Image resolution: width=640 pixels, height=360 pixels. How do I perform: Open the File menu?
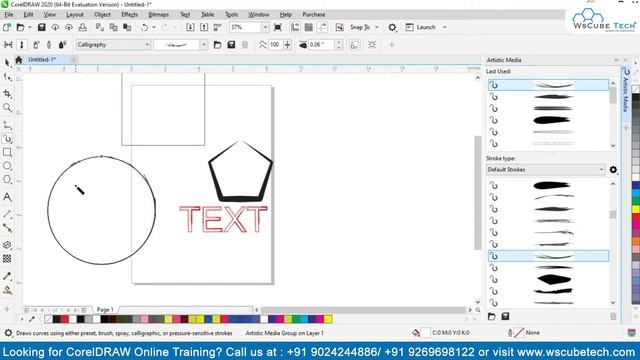[9, 14]
